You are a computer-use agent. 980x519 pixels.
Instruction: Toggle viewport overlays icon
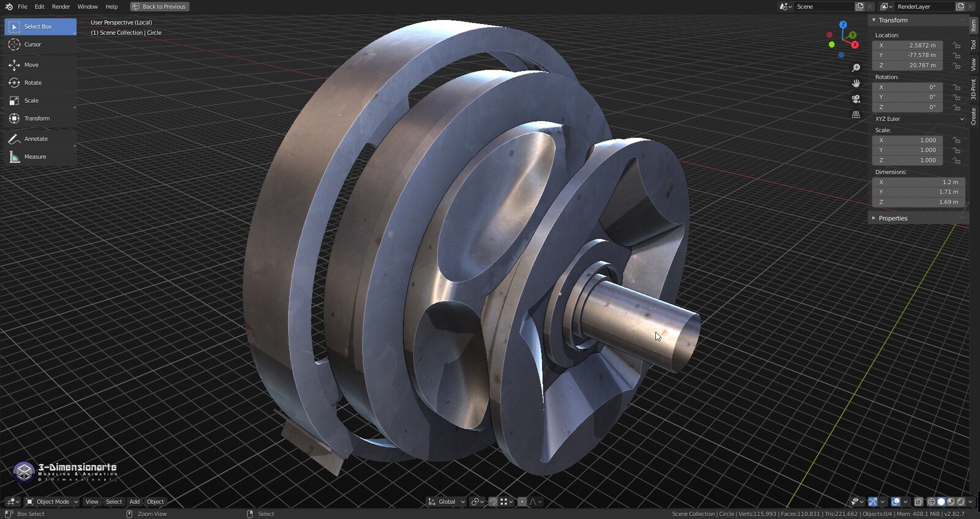coord(895,501)
